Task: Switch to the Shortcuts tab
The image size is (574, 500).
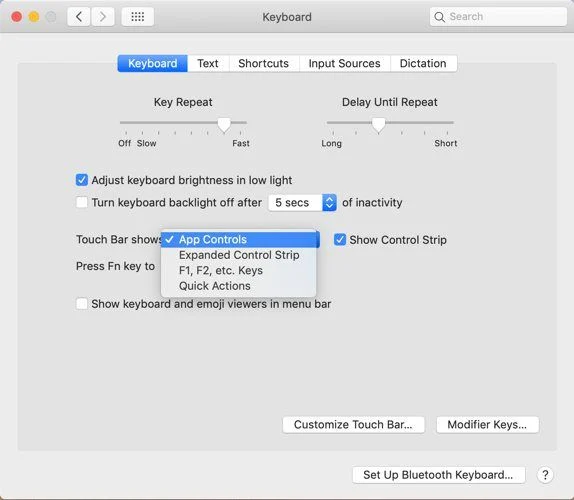Action: 264,63
